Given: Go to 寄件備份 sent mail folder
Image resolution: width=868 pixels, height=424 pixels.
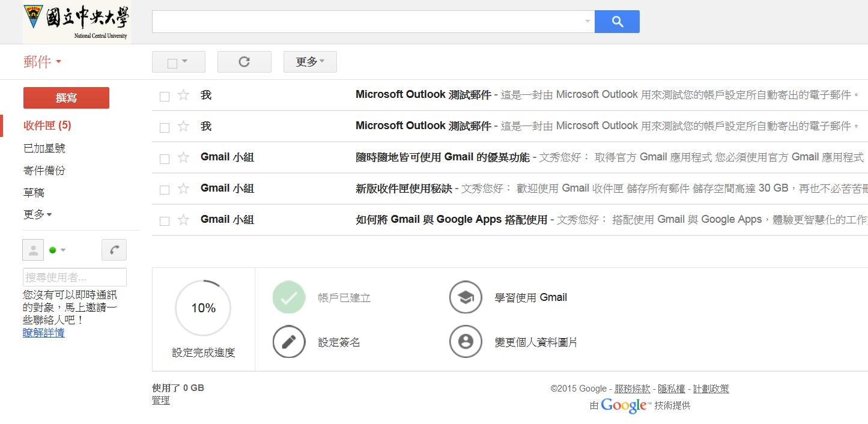Looking at the screenshot, I should coord(44,171).
